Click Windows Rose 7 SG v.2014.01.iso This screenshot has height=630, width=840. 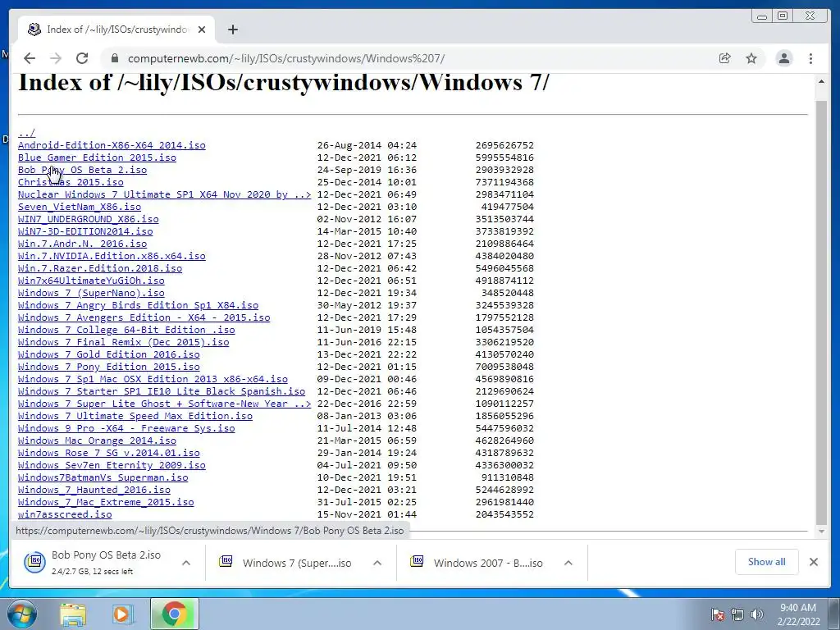pyautogui.click(x=109, y=453)
